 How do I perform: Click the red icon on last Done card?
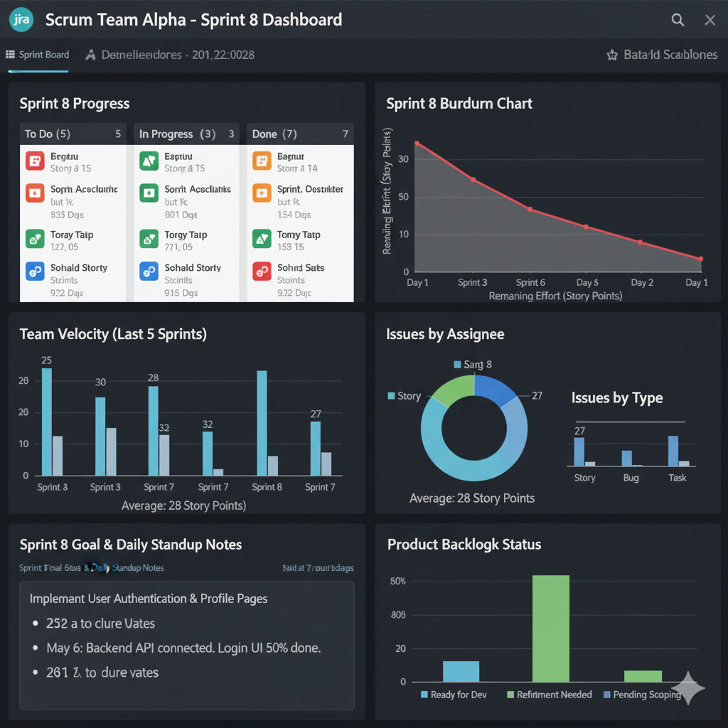[x=262, y=271]
